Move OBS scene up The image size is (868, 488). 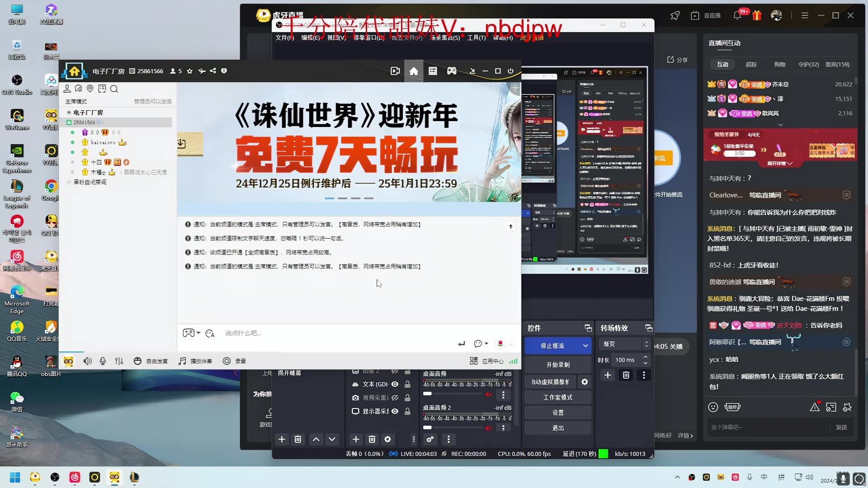pos(316,439)
